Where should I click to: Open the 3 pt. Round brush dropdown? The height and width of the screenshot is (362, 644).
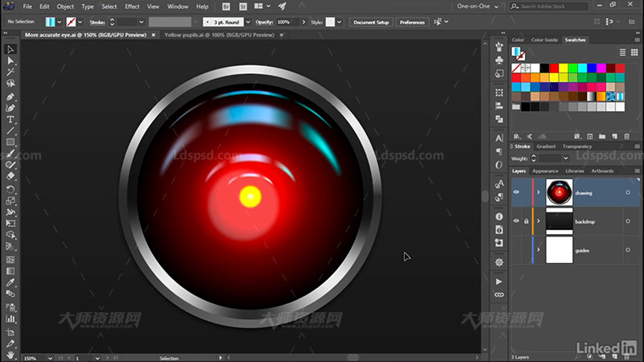tap(248, 23)
